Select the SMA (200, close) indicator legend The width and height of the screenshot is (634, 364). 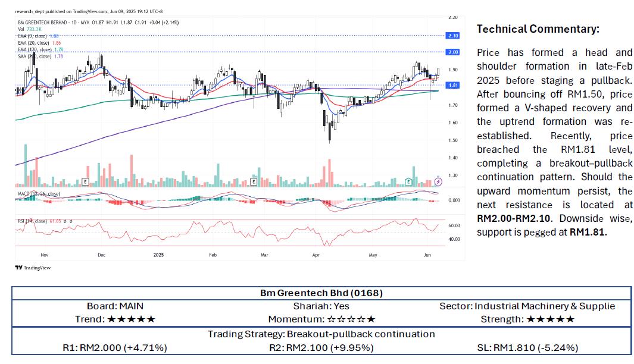click(x=40, y=57)
